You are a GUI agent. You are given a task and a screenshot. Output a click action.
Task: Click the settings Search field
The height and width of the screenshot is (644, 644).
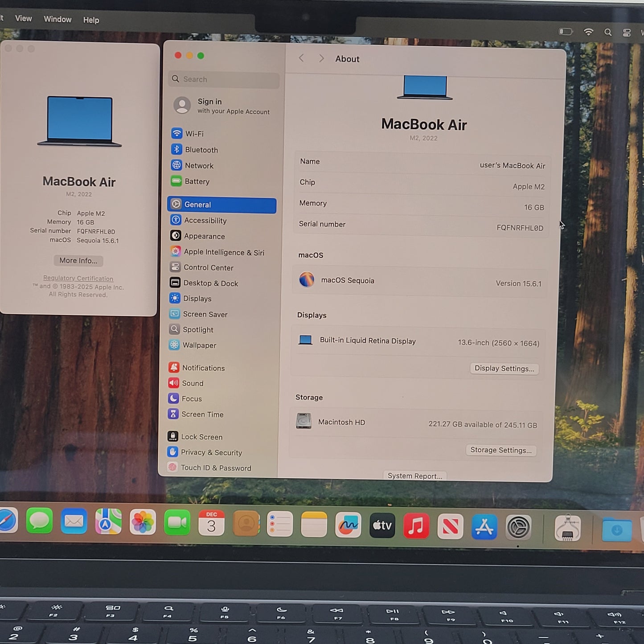pyautogui.click(x=223, y=79)
